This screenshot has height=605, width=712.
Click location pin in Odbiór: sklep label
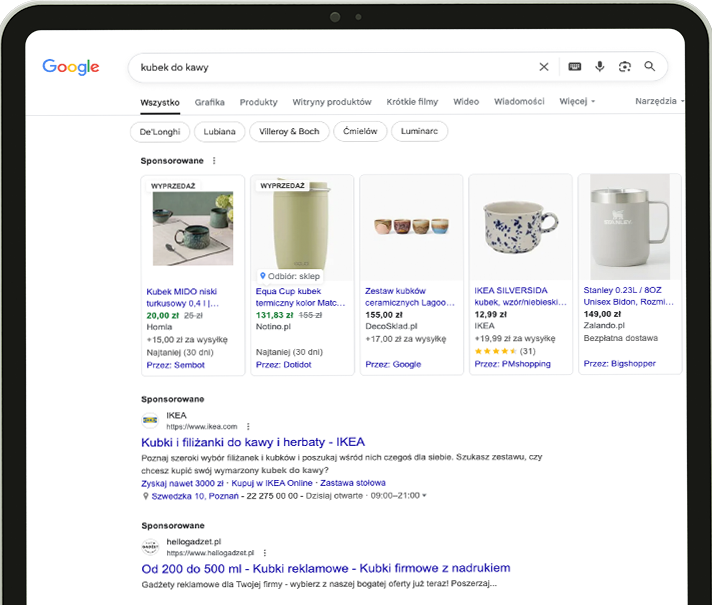tap(262, 276)
